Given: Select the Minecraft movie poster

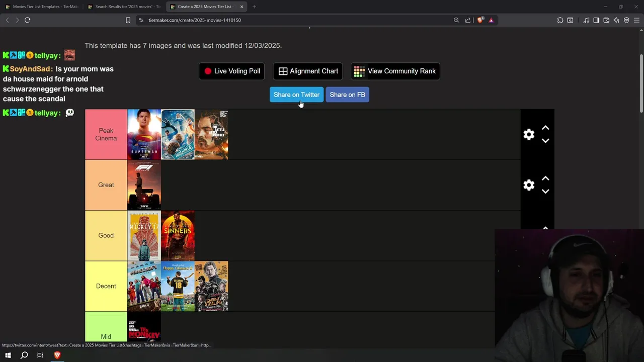Looking at the screenshot, I should [x=144, y=286].
